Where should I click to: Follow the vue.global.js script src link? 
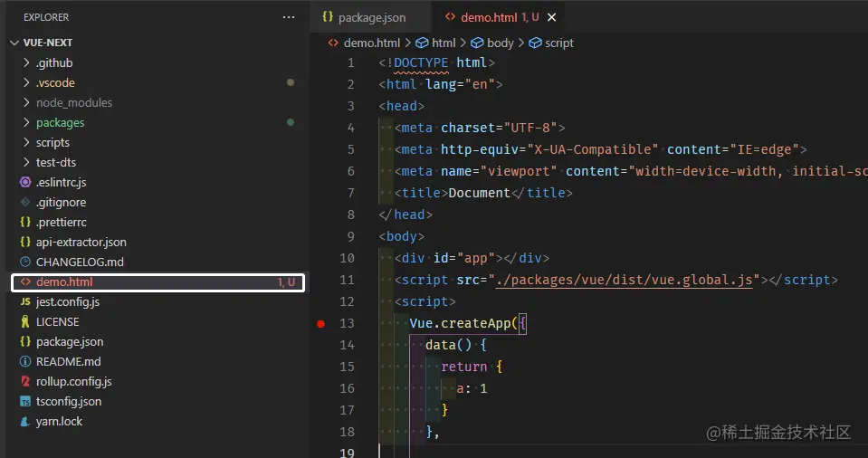pyautogui.click(x=624, y=280)
